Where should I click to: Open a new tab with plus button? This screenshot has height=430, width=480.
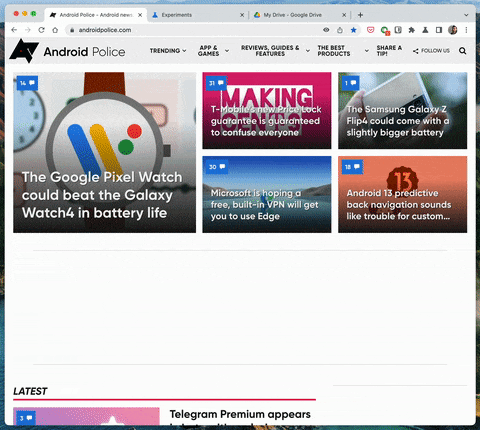360,15
